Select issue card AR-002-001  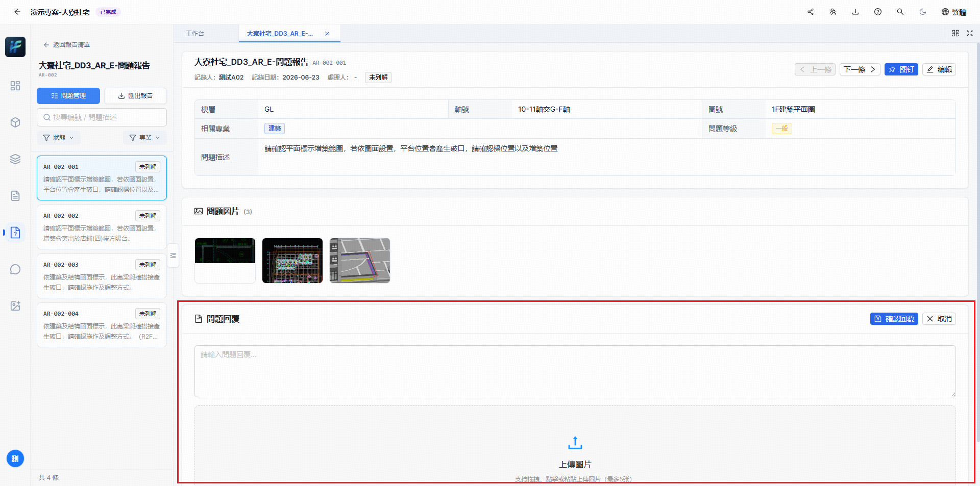coord(102,178)
